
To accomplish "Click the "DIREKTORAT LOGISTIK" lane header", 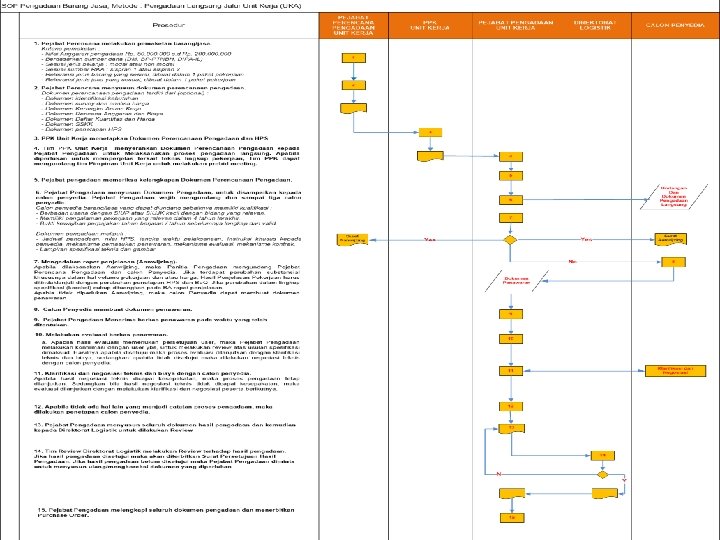I will (595, 25).
